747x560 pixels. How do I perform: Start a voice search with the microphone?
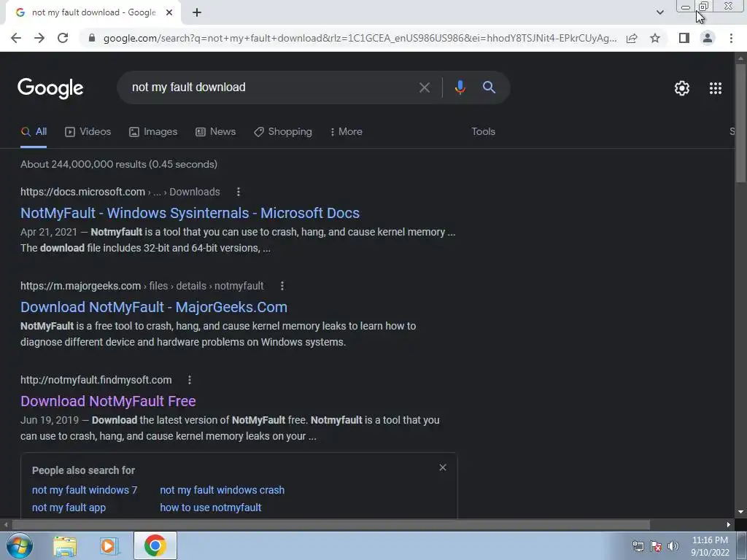coord(460,87)
